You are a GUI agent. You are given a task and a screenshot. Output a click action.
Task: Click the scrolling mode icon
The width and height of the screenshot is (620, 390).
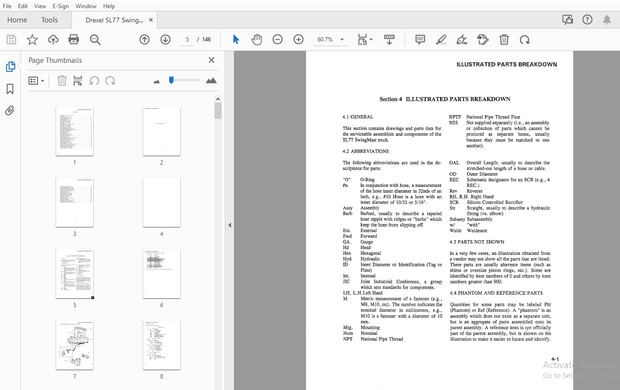pos(389,40)
